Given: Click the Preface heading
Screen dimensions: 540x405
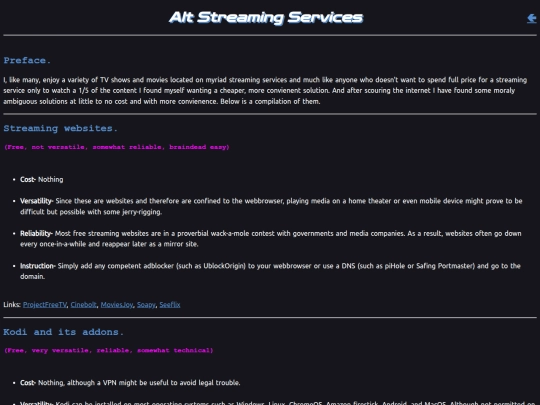Looking at the screenshot, I should (x=27, y=61).
